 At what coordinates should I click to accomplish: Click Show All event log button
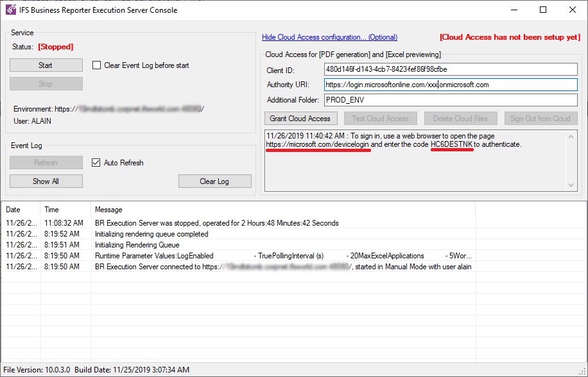tap(46, 181)
